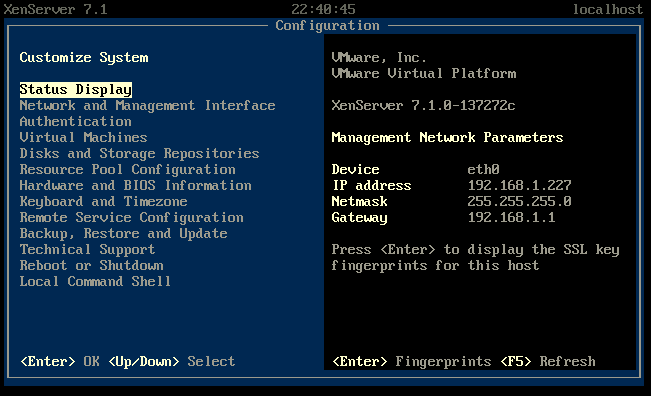This screenshot has width=651, height=396.
Task: Click the VMware Virtual Platform text
Action: 423,73
